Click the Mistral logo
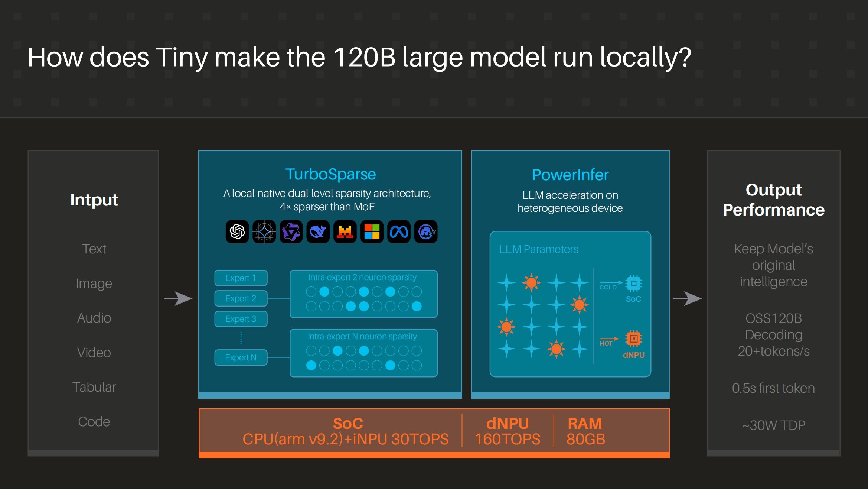Image resolution: width=868 pixels, height=489 pixels. [345, 232]
